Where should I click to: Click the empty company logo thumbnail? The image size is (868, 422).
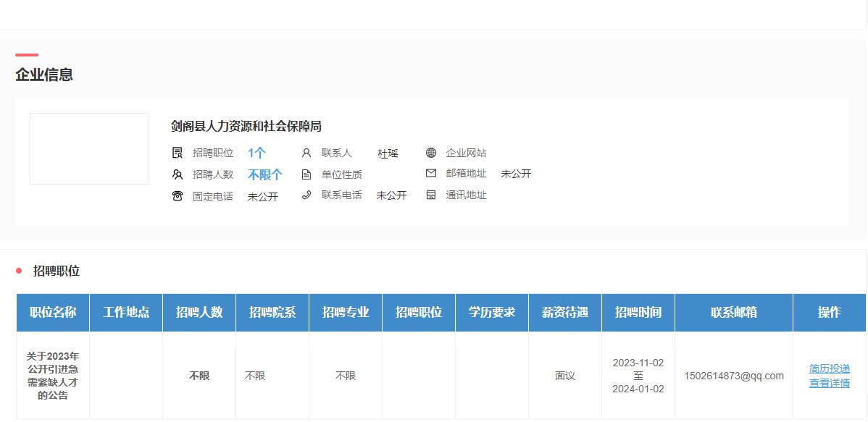(89, 148)
